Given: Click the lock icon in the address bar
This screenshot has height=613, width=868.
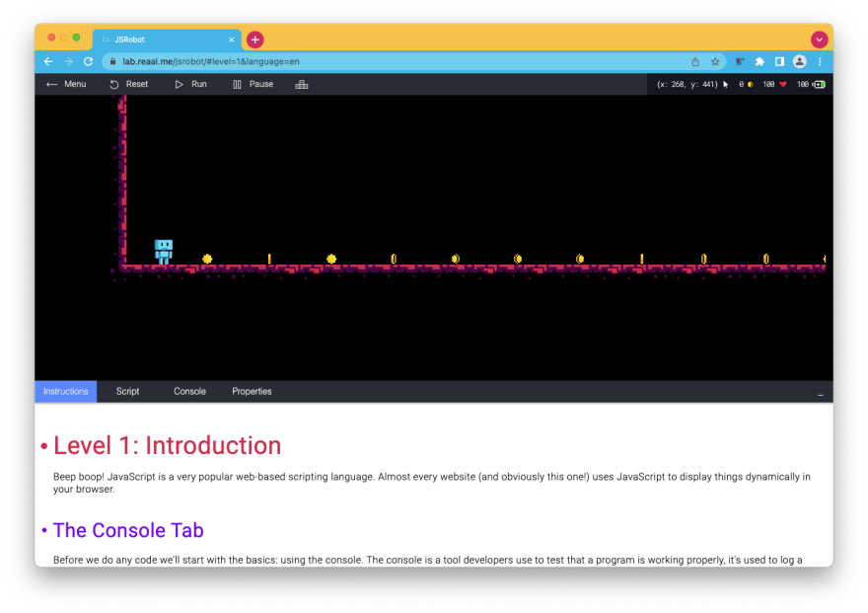Looking at the screenshot, I should [112, 61].
